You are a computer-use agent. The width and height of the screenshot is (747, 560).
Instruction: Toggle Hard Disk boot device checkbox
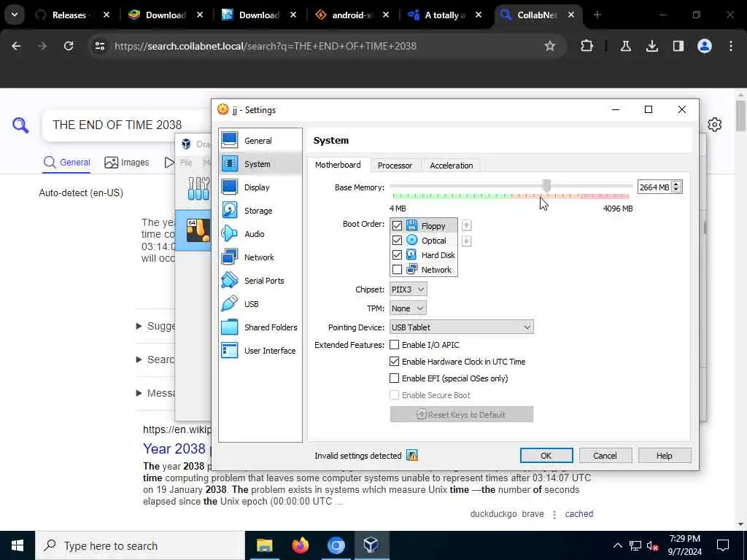pyautogui.click(x=397, y=255)
